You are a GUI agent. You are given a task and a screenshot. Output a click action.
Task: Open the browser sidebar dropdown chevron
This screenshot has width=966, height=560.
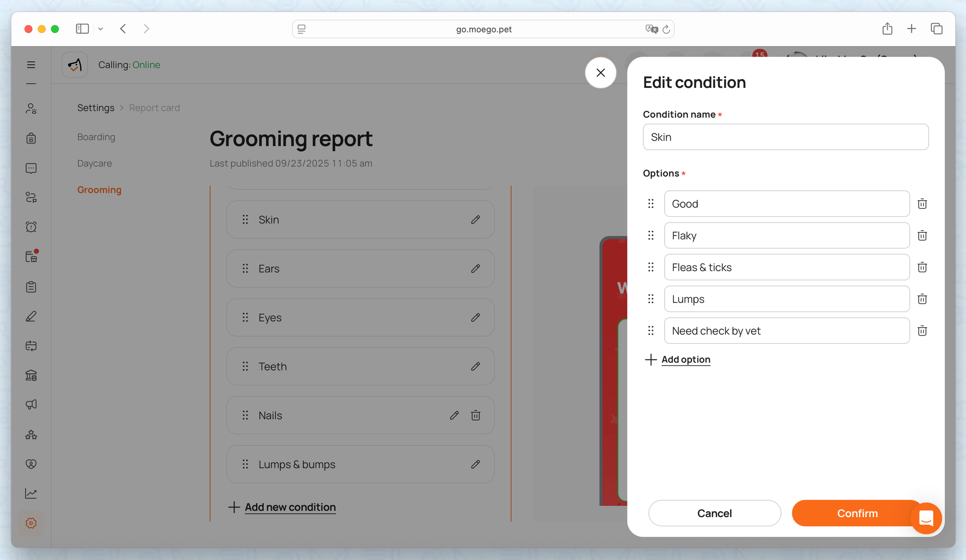[100, 29]
